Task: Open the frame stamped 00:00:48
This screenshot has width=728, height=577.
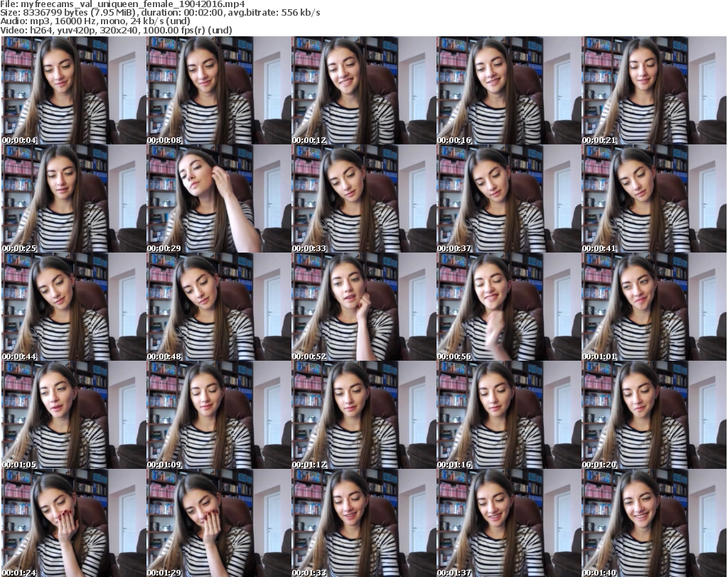Action: tap(219, 307)
